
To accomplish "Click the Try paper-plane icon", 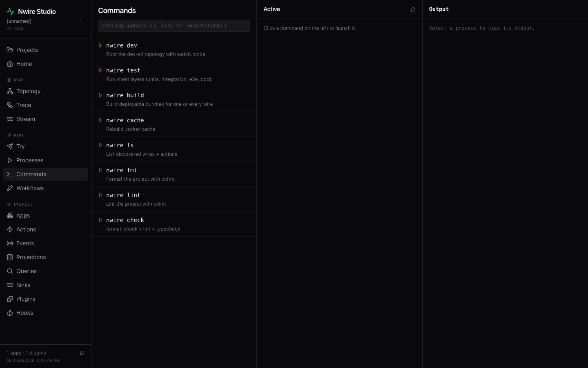I will (10, 146).
